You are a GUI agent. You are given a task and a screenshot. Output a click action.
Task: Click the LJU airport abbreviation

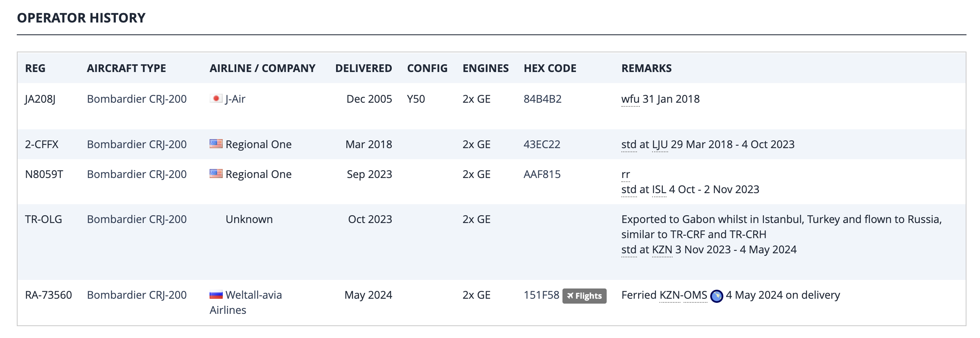[659, 144]
